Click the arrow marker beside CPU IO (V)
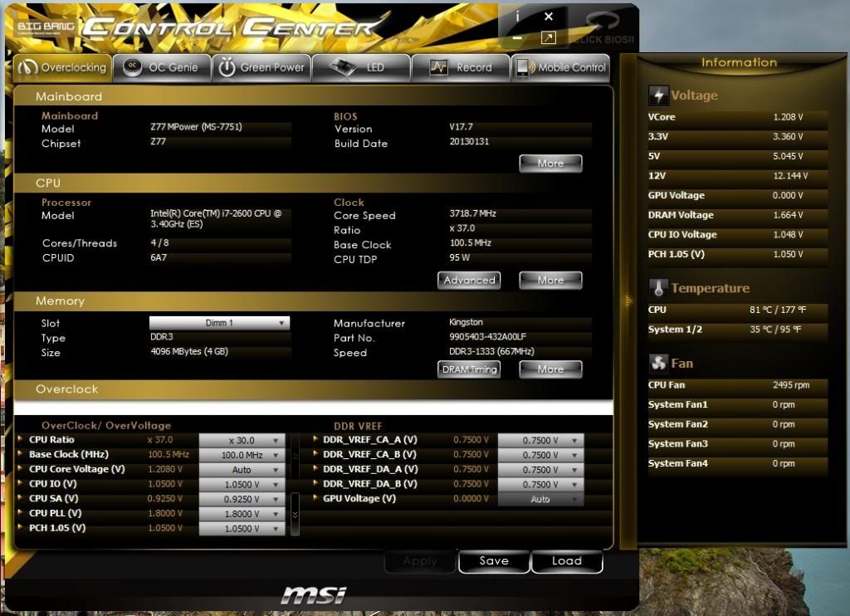850x616 pixels. click(21, 482)
